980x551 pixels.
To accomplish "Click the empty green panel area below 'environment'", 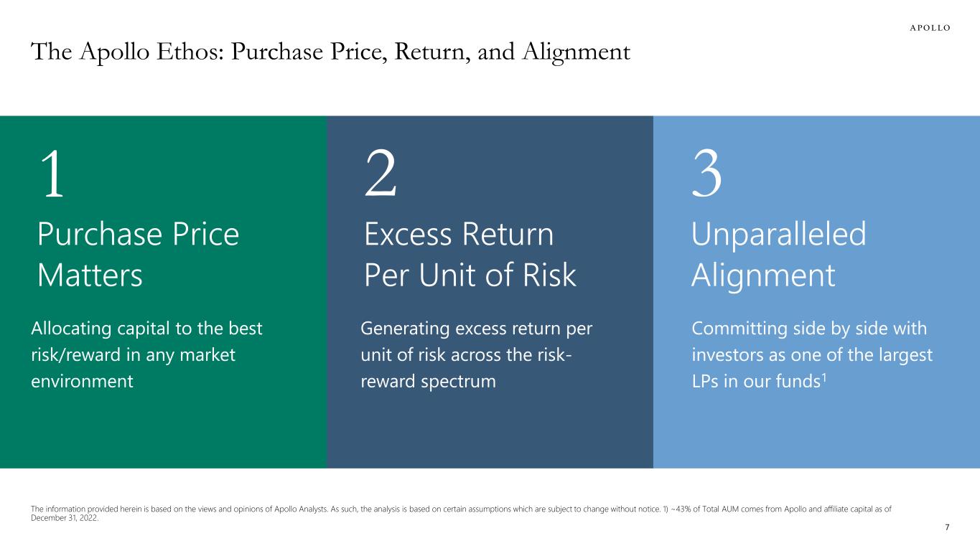I will click(x=163, y=430).
